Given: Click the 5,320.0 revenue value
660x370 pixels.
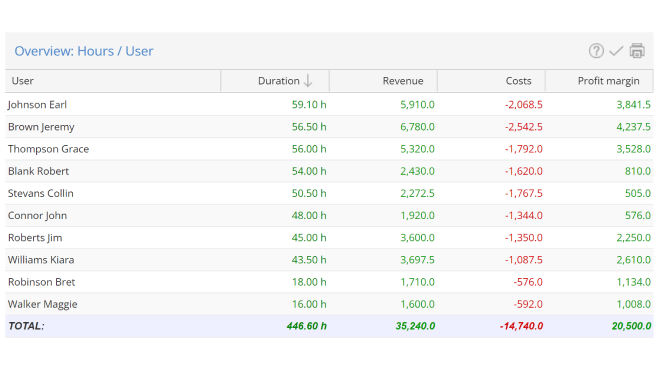Looking at the screenshot, I should click(417, 149).
